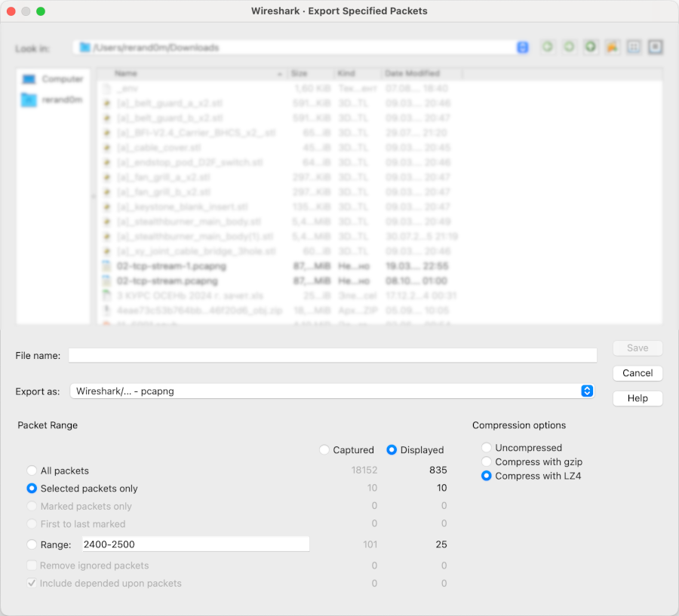Select the Displayed radio button

(x=392, y=450)
